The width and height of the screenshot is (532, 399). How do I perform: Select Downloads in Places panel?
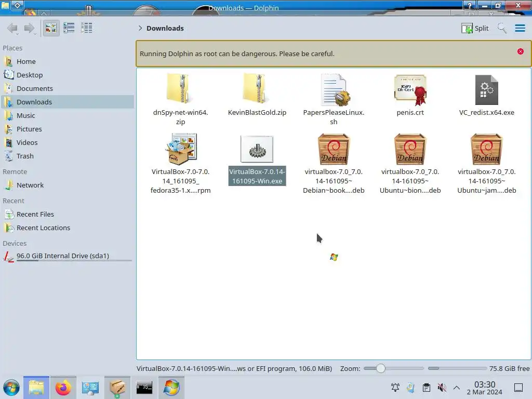pos(67,102)
